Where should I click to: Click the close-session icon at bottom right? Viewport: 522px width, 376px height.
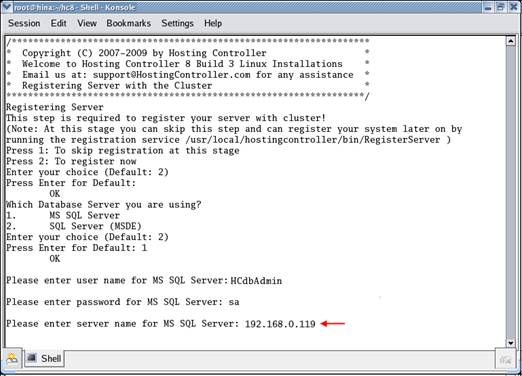point(505,359)
